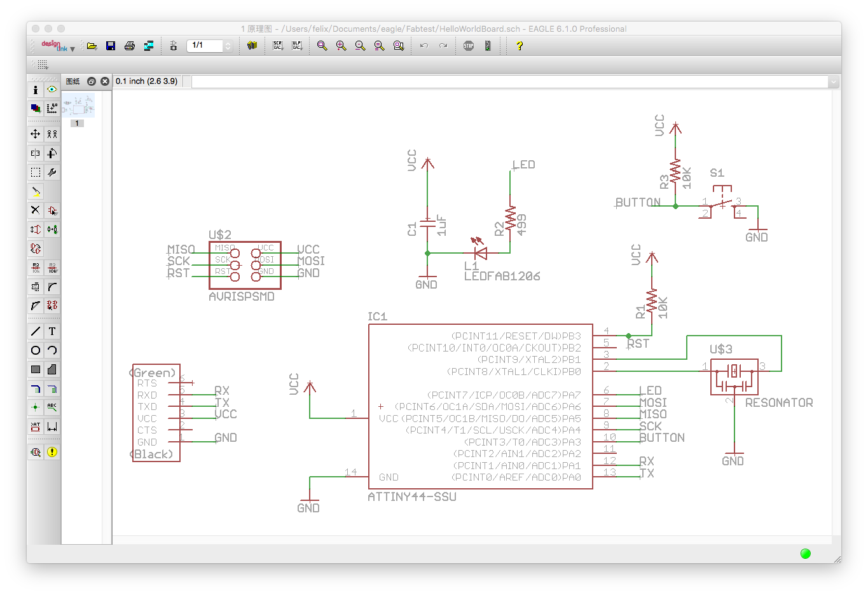Image resolution: width=868 pixels, height=595 pixels.
Task: Click the Use library books icon
Action: click(x=252, y=46)
